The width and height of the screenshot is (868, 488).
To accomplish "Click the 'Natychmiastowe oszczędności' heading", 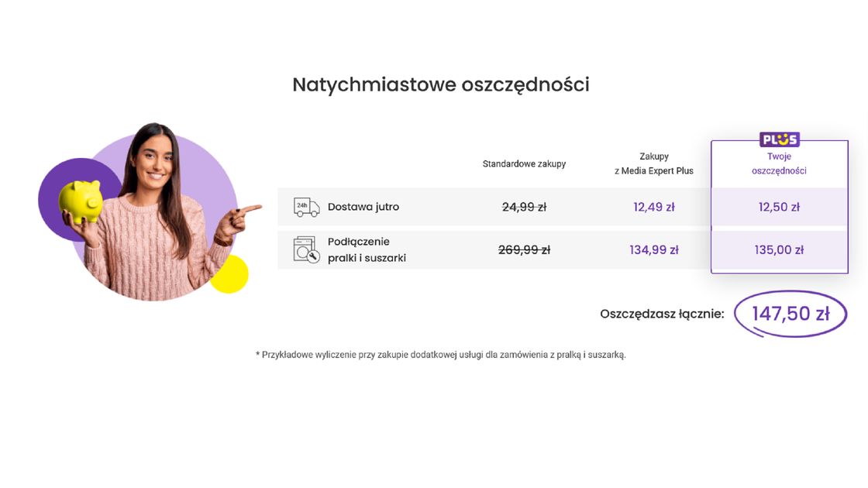I will pyautogui.click(x=440, y=84).
